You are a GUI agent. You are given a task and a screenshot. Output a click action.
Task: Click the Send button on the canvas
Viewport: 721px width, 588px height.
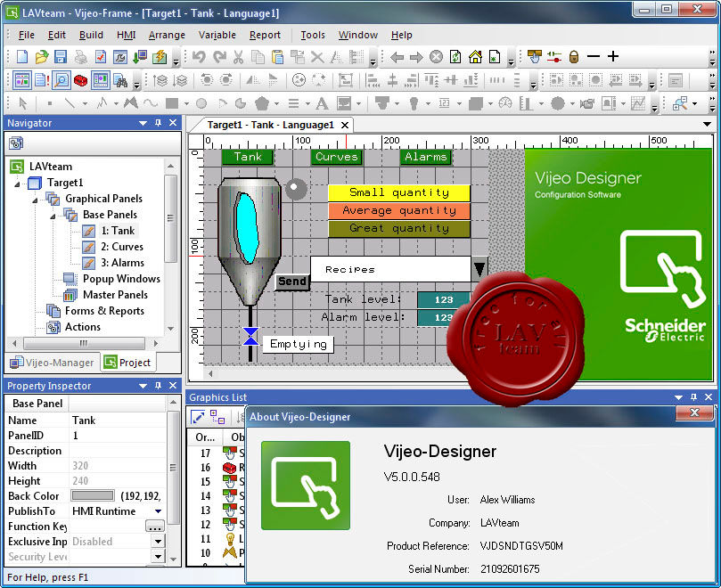(292, 282)
